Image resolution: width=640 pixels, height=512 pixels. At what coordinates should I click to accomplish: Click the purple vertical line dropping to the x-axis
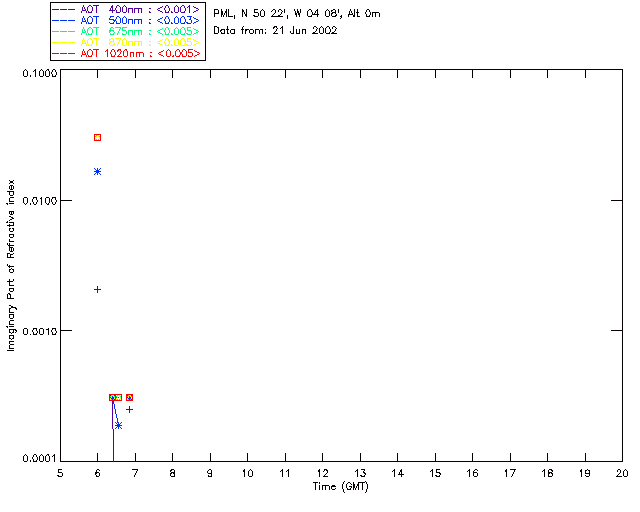tap(113, 433)
